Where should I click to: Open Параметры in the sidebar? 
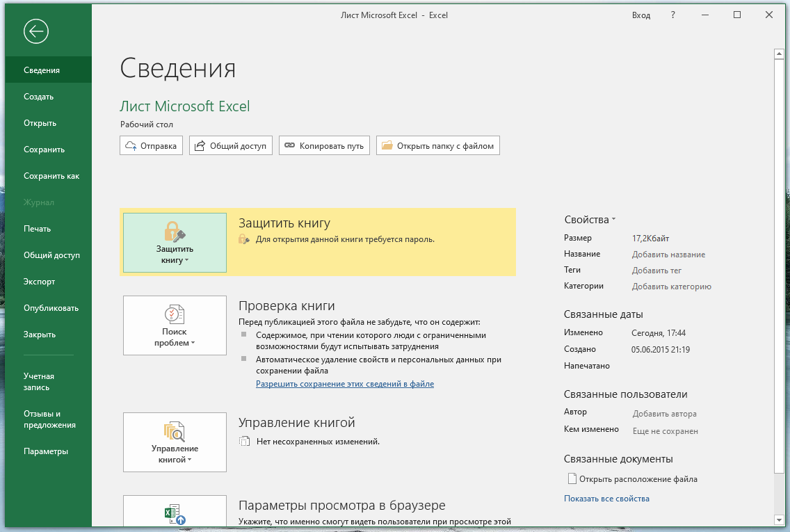[49, 451]
